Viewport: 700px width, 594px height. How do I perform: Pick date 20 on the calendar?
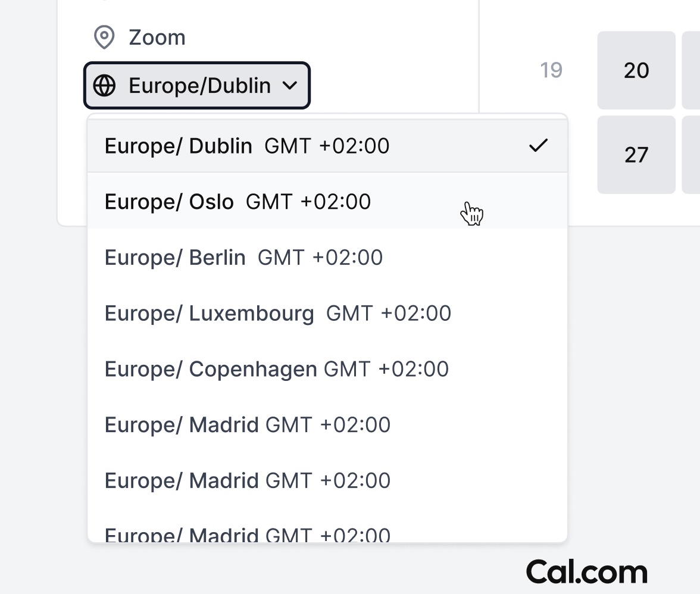636,70
